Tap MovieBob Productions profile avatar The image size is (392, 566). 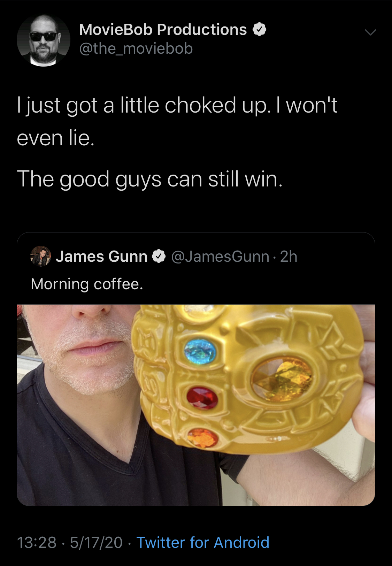44,40
